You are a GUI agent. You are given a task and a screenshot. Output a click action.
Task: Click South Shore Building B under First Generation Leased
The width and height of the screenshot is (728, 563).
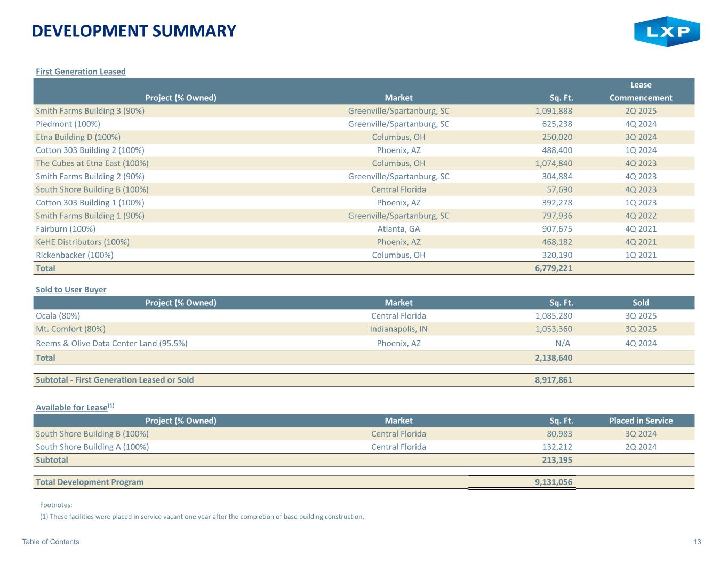(x=92, y=189)
